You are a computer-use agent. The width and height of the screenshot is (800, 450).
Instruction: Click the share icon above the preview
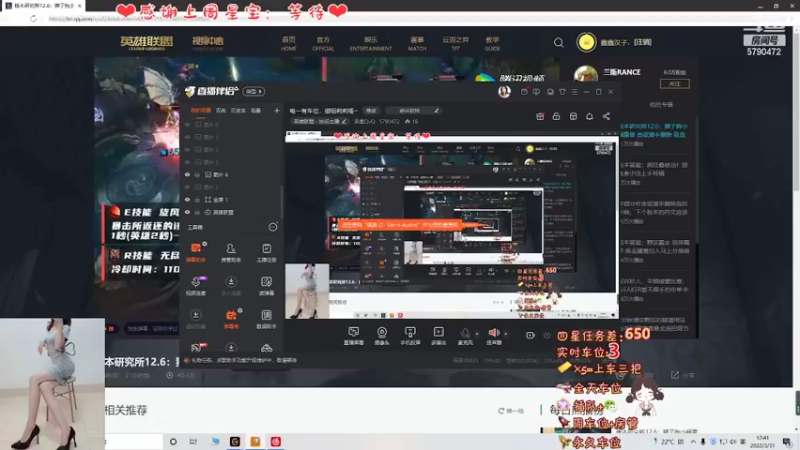(x=606, y=116)
